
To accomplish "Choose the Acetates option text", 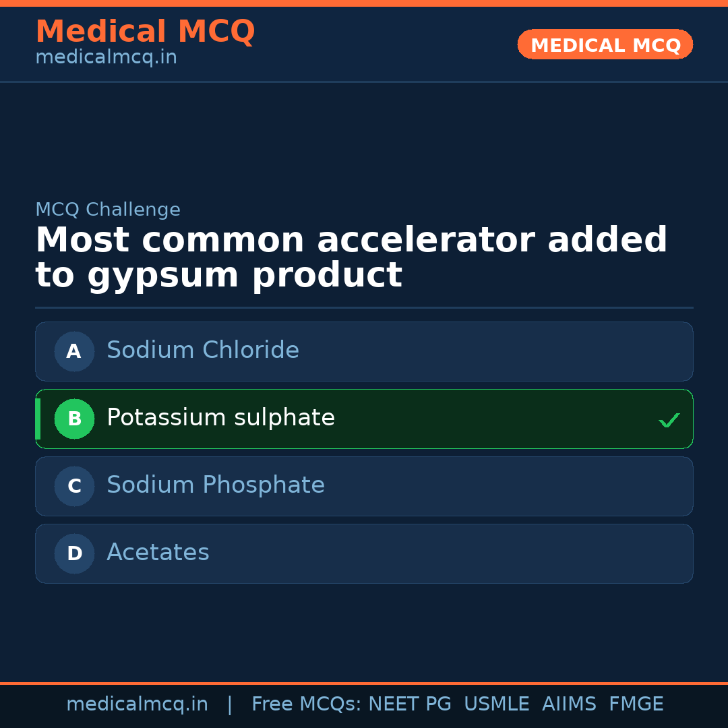I will coord(158,553).
